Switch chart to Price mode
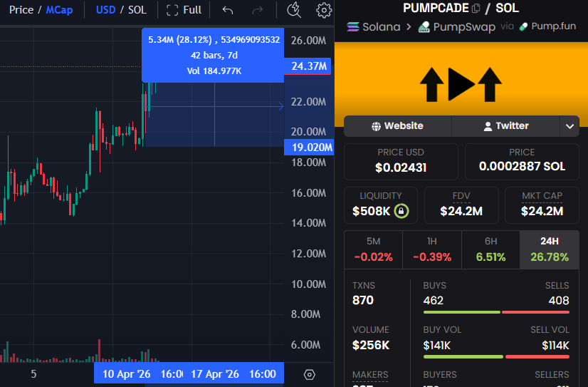 pos(21,10)
